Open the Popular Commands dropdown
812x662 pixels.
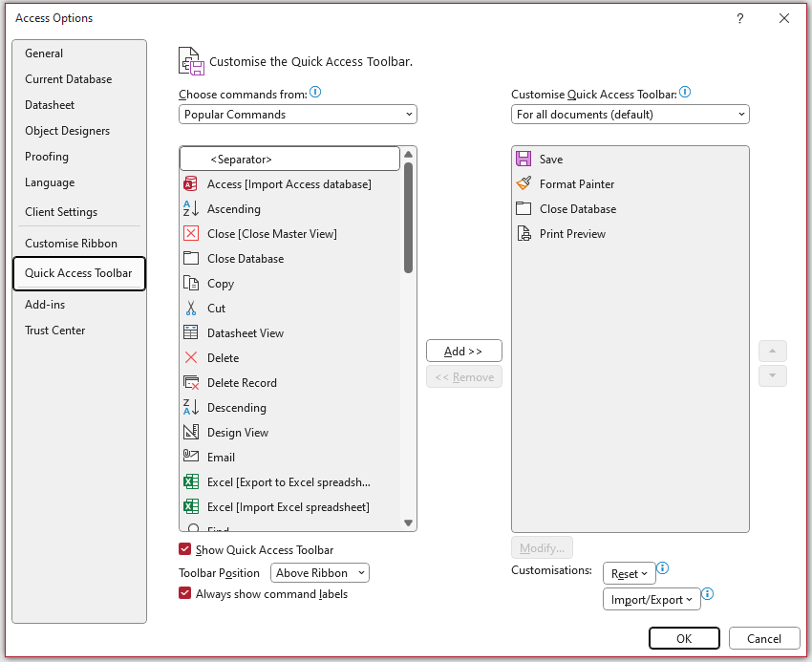(298, 115)
